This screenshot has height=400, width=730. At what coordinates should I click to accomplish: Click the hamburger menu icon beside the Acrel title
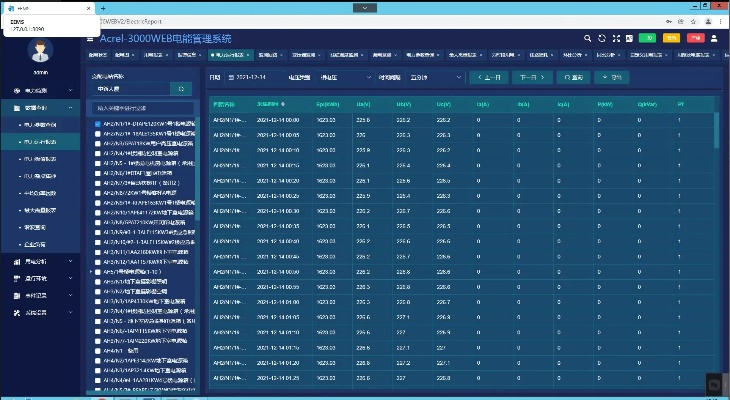[x=90, y=38]
